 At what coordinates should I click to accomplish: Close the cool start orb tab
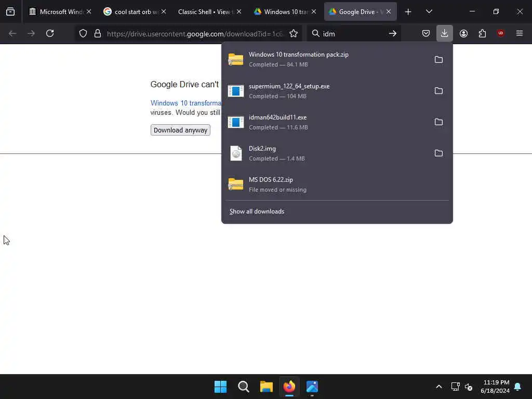click(x=164, y=12)
